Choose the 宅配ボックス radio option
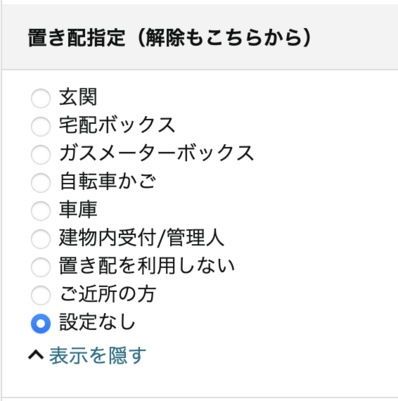This screenshot has width=398, height=401. click(41, 126)
